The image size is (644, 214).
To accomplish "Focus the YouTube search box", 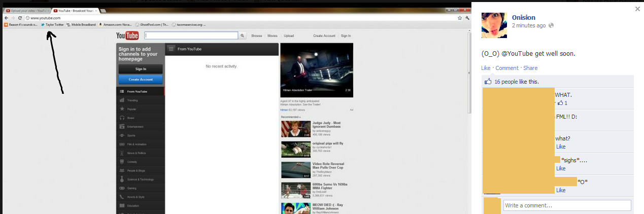I will point(191,36).
